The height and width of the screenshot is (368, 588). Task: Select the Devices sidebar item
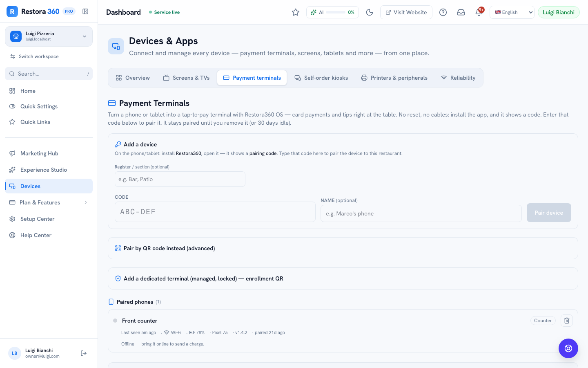click(49, 186)
